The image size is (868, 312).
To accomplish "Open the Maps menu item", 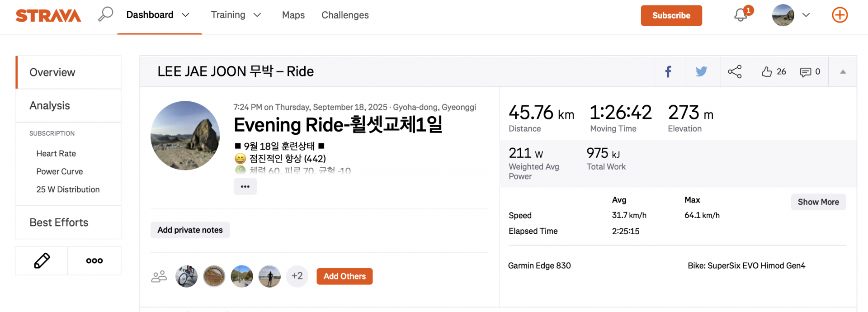I will 293,15.
